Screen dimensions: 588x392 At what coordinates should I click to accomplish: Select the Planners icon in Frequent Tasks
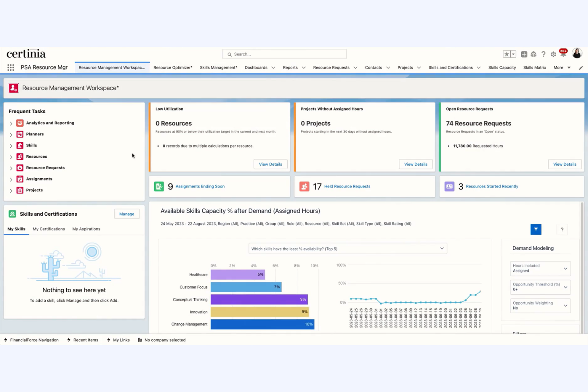coord(19,134)
